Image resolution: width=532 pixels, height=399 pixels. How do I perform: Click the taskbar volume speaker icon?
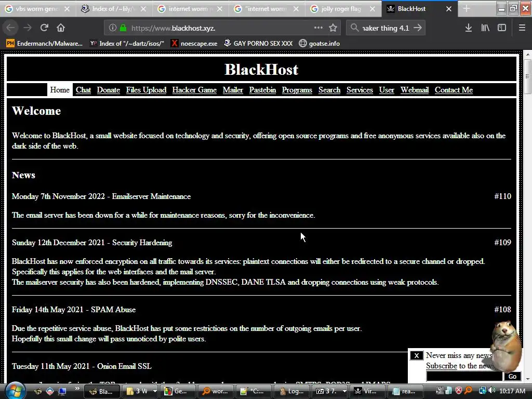[492, 391]
